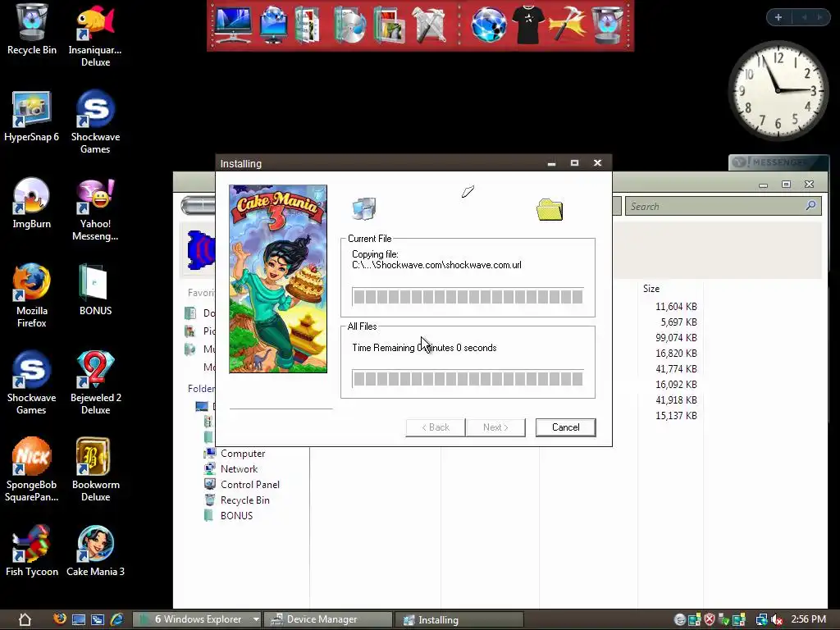Select the file sized 41,774 KB
This screenshot has height=630, width=840.
pyautogui.click(x=676, y=369)
